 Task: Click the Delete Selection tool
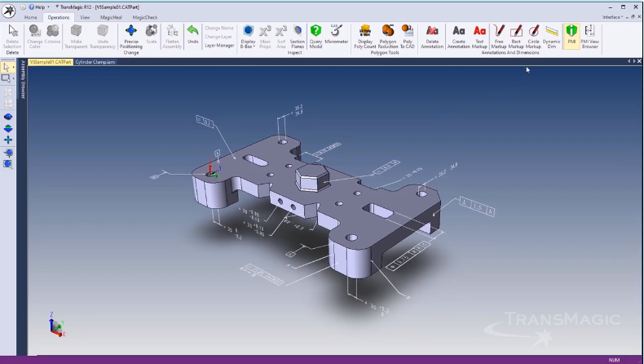tap(12, 36)
